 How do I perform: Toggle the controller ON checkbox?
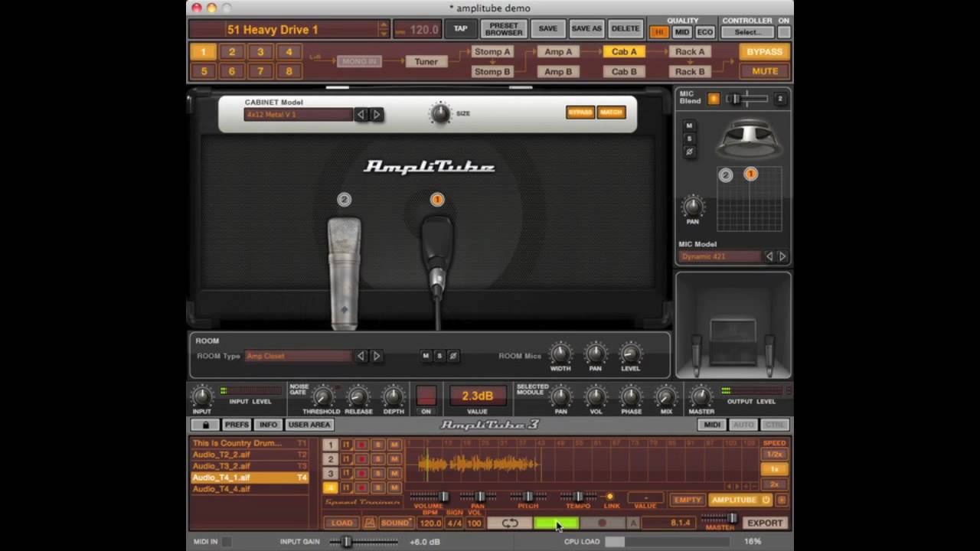coord(783,32)
